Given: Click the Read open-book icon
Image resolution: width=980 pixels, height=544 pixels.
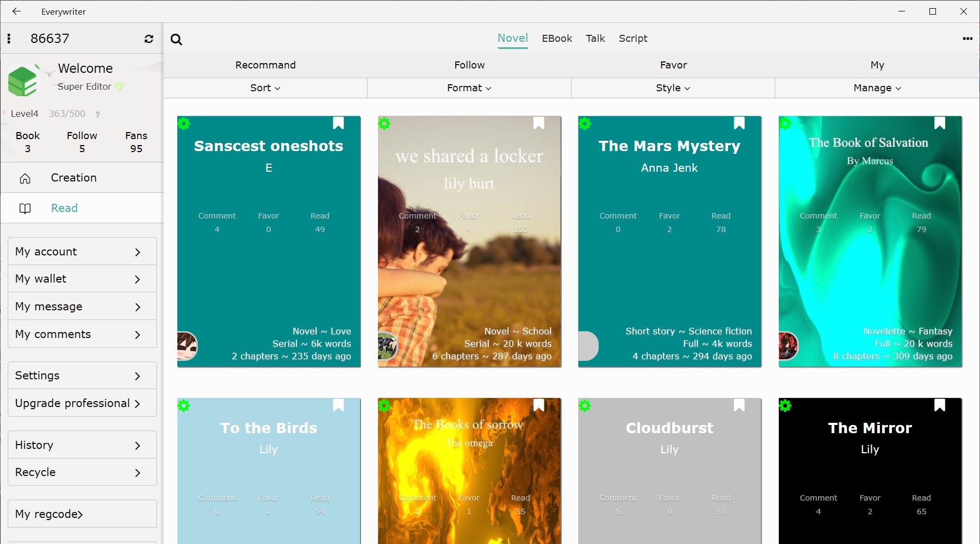Looking at the screenshot, I should (x=25, y=209).
